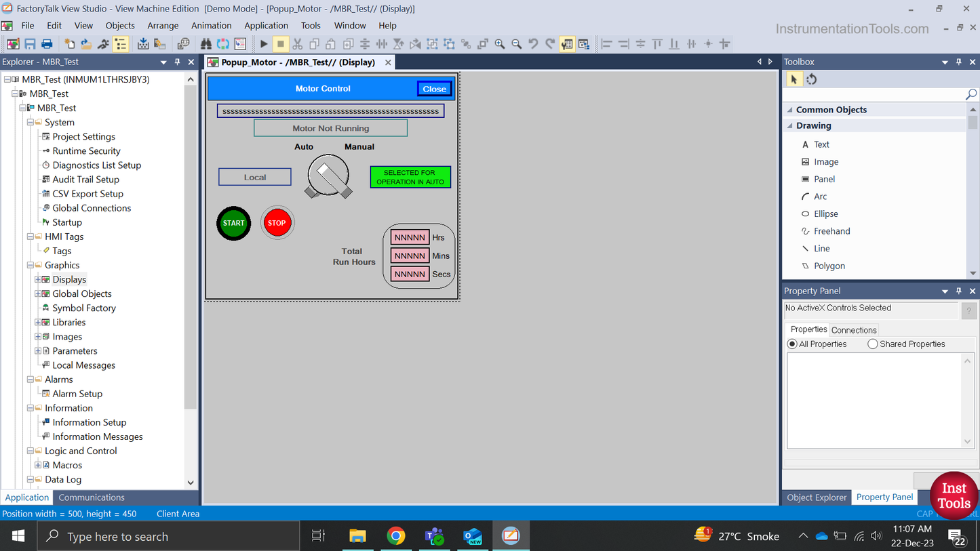Image resolution: width=980 pixels, height=551 pixels.
Task: Click the Secs numeric display field
Action: tap(410, 274)
